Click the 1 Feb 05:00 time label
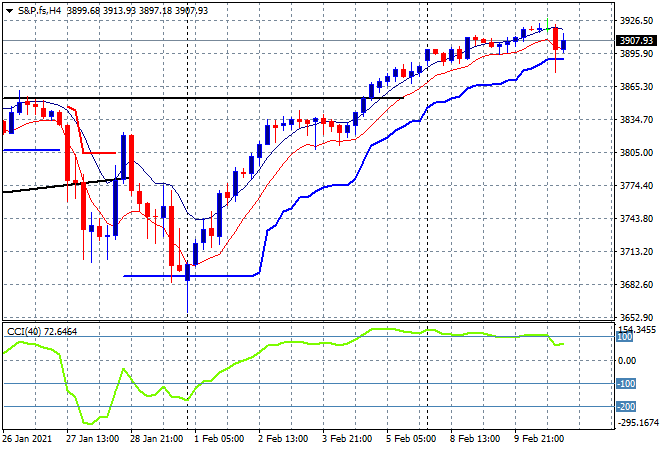This screenshot has width=660, height=450. [219, 439]
